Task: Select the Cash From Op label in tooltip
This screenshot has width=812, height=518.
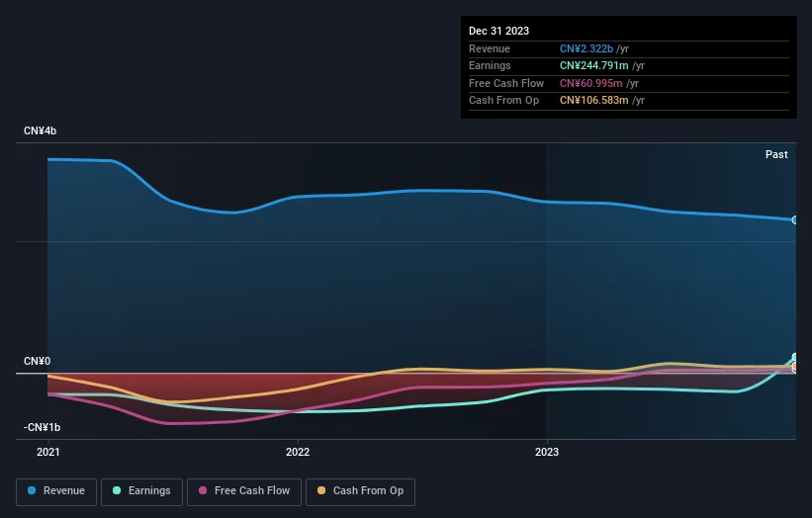Action: [503, 101]
